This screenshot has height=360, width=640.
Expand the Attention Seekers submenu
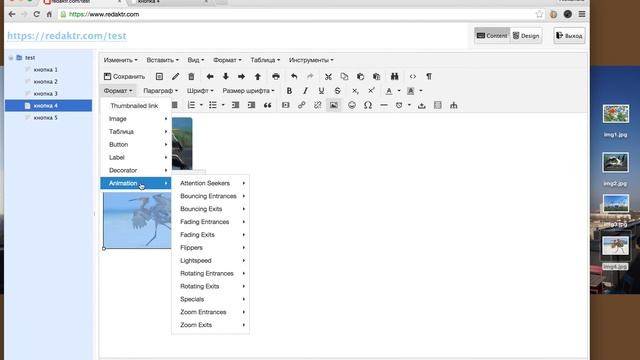pos(210,183)
